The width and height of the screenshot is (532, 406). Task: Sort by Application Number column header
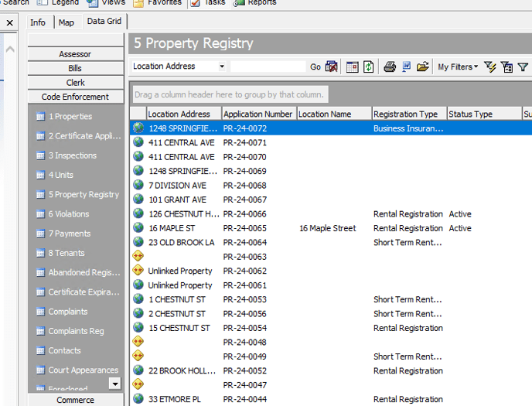tap(259, 114)
